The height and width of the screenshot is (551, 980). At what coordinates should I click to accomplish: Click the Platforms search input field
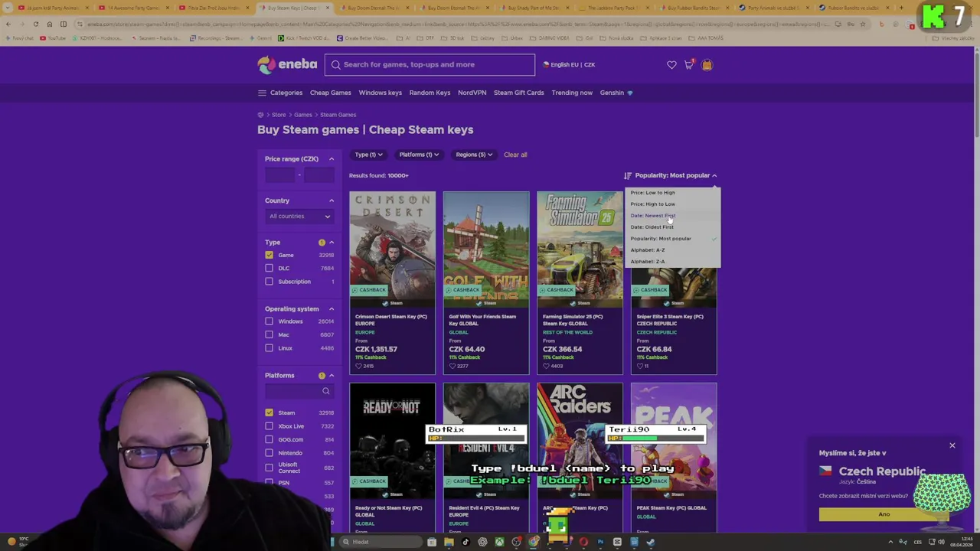[299, 391]
